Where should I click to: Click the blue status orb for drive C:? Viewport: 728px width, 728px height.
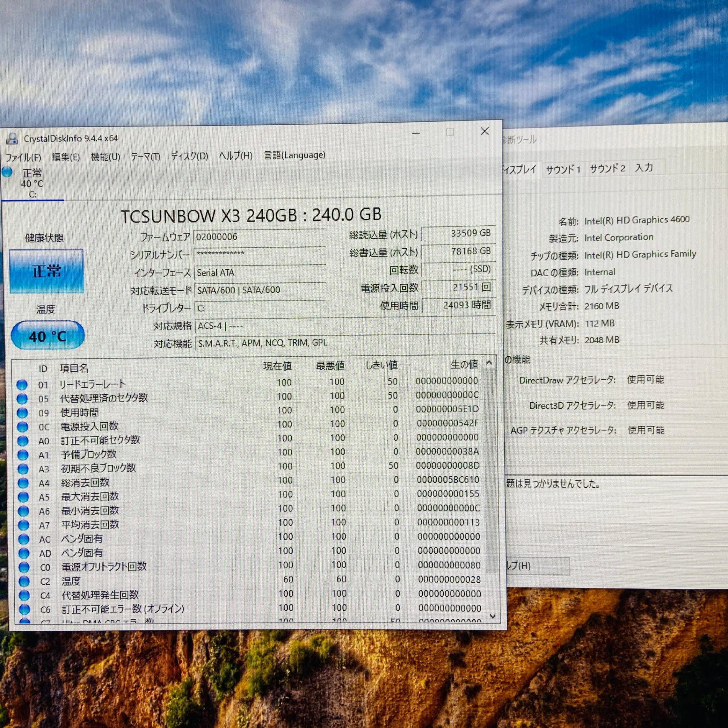pyautogui.click(x=7, y=172)
